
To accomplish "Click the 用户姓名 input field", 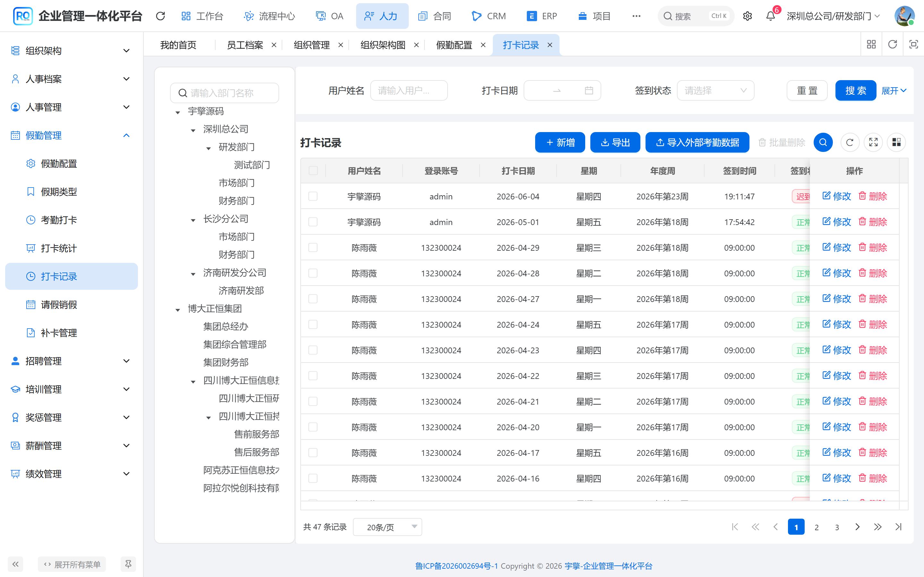I will [x=408, y=90].
